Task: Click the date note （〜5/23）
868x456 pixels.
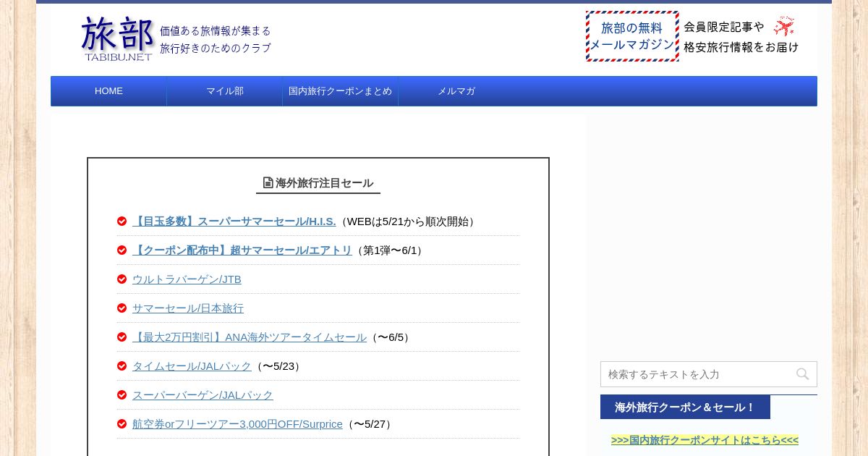Action: (x=278, y=366)
